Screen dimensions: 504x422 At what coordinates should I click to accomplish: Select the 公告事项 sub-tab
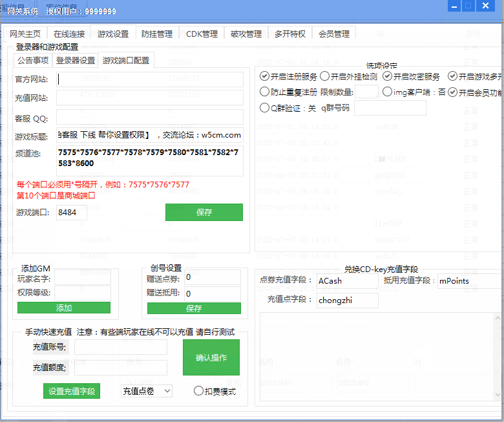click(x=33, y=60)
